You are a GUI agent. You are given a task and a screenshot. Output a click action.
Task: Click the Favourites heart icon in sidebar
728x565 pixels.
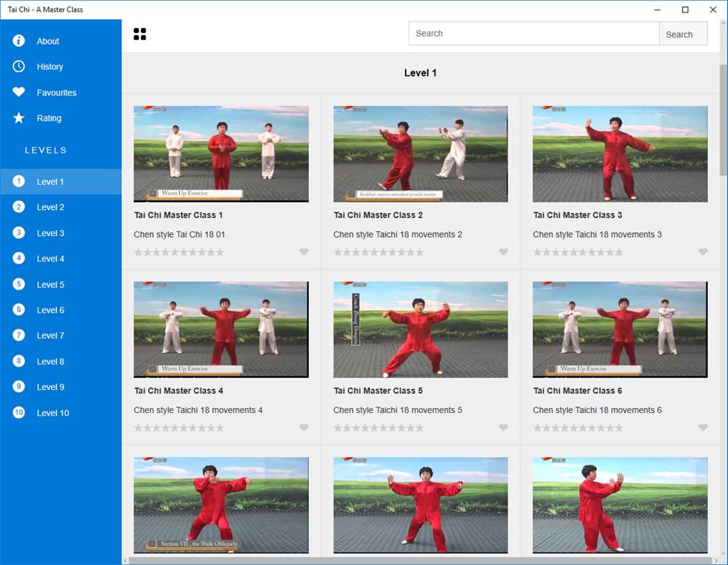pyautogui.click(x=19, y=92)
